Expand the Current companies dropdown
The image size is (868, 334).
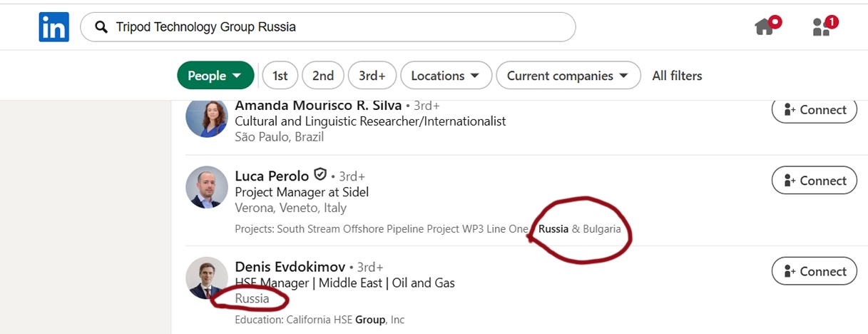(568, 76)
